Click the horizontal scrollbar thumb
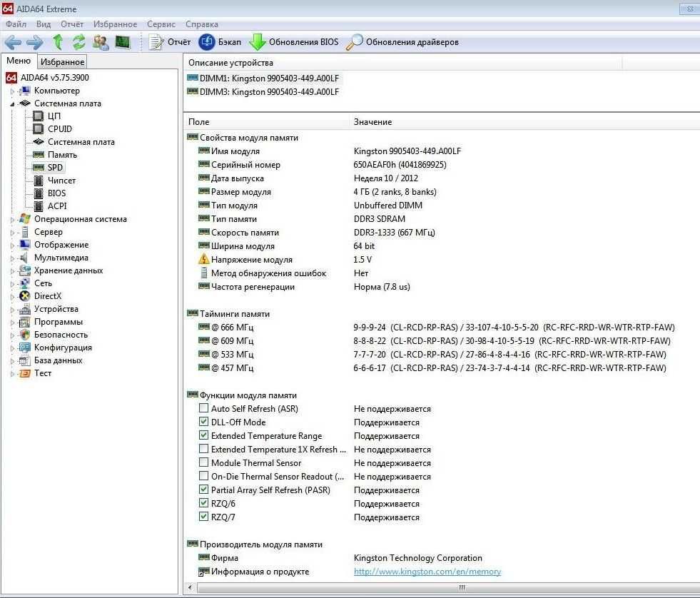 449,587
